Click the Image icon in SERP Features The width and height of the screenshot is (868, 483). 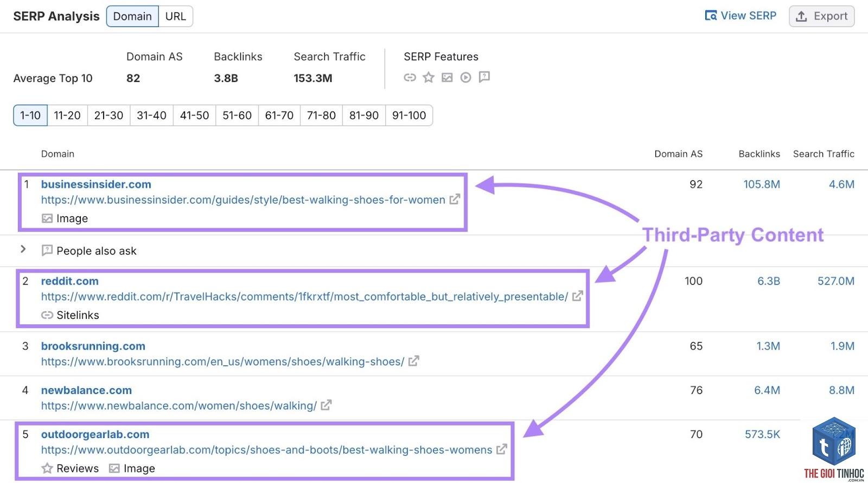[x=447, y=78]
